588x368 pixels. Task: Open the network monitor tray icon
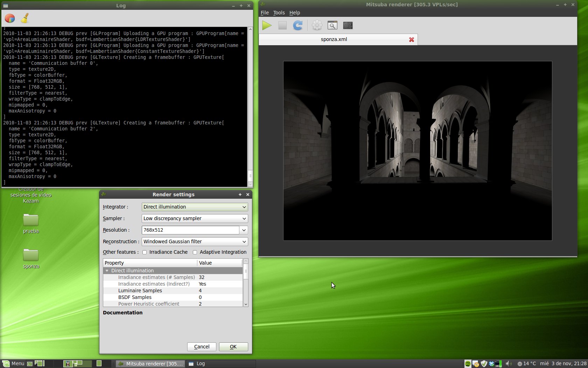click(498, 364)
